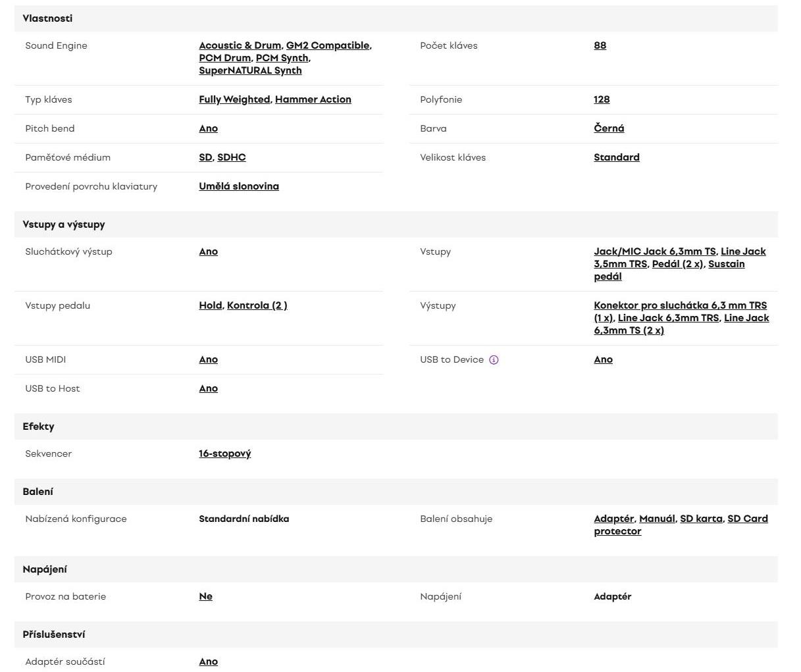Click the info icon beside USB to Device
The width and height of the screenshot is (801, 672).
coord(494,360)
